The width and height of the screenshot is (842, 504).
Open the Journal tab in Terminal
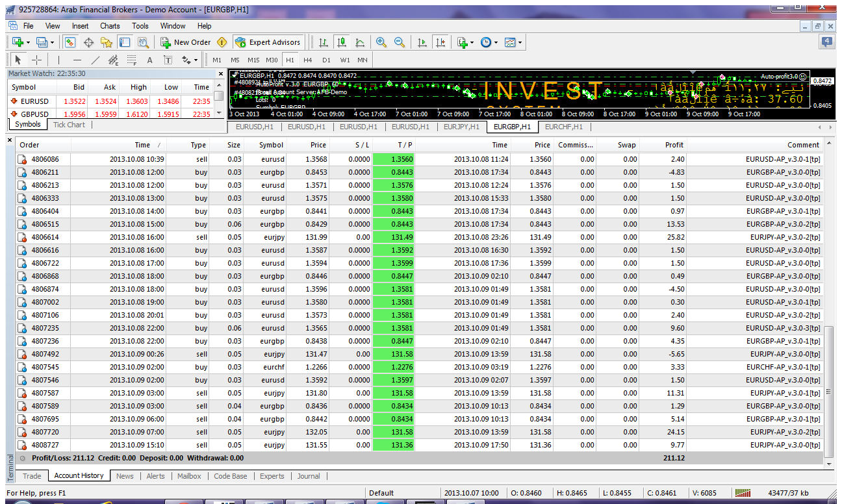pos(309,476)
